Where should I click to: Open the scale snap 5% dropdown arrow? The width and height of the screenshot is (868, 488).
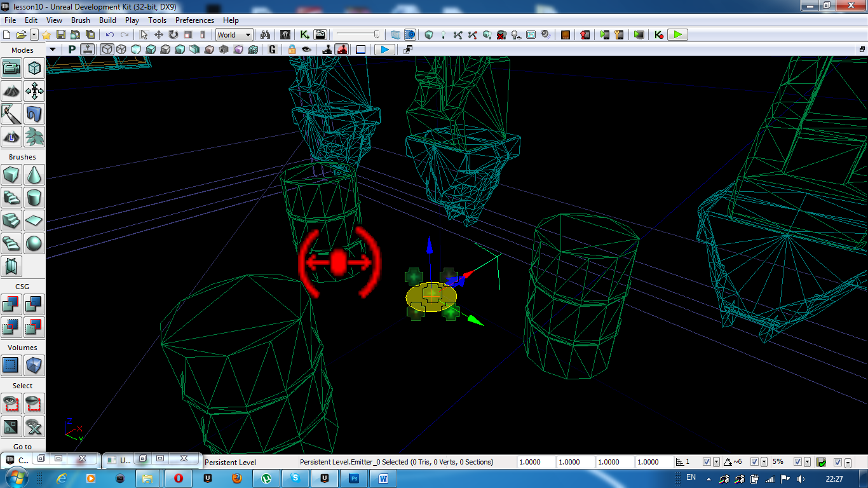tap(808, 462)
